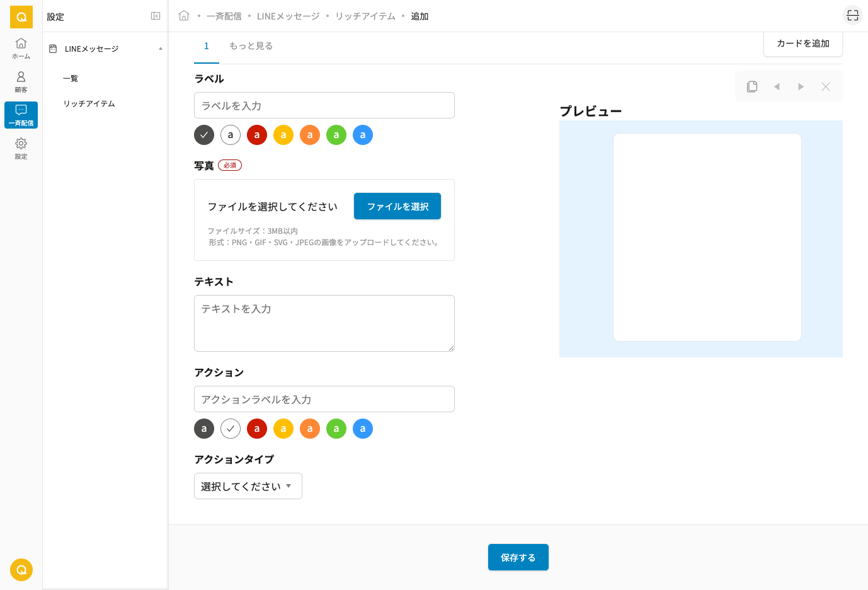Viewport: 868px width, 590px height.
Task: Choose the green action label color
Action: (336, 429)
